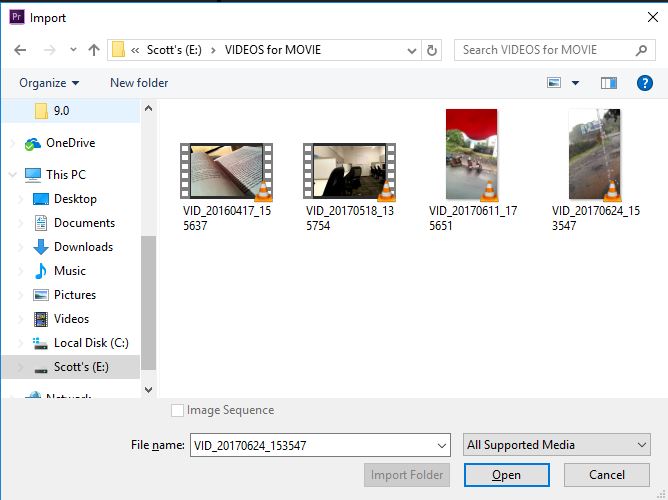Open the Pictures folder

[x=75, y=295]
